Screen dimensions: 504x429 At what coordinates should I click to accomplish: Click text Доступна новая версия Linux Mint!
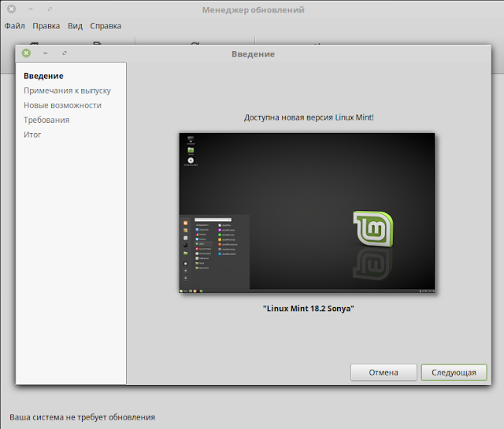coord(309,117)
